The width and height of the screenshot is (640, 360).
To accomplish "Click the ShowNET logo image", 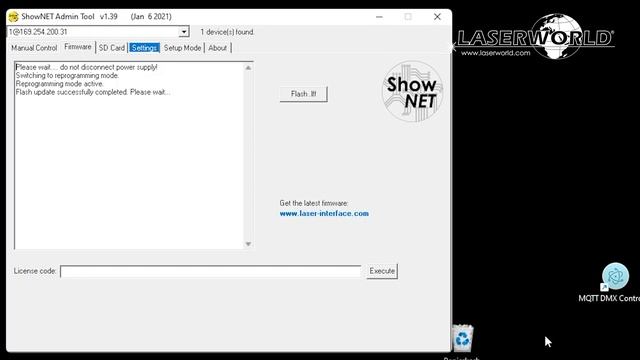I will click(x=413, y=92).
